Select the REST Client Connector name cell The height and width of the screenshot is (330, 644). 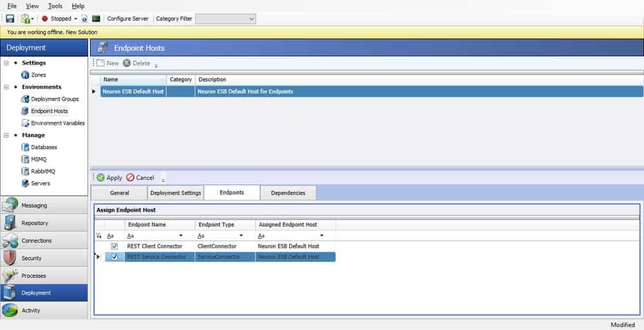[x=160, y=246]
